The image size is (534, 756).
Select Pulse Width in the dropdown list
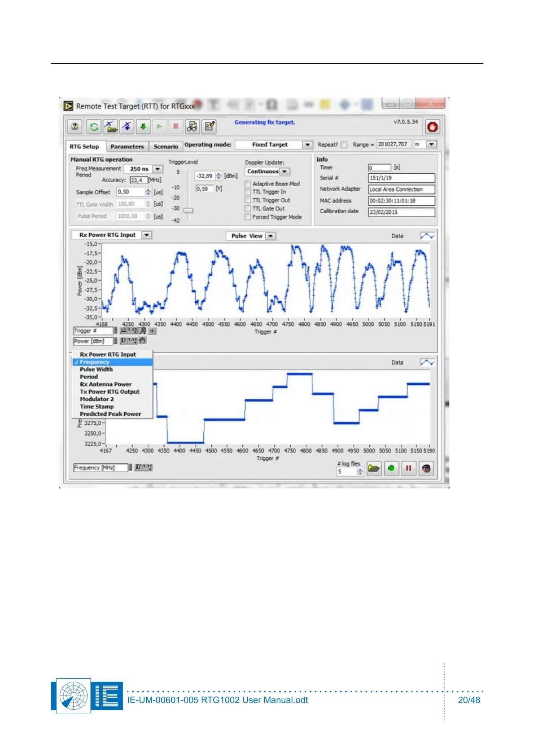point(113,369)
